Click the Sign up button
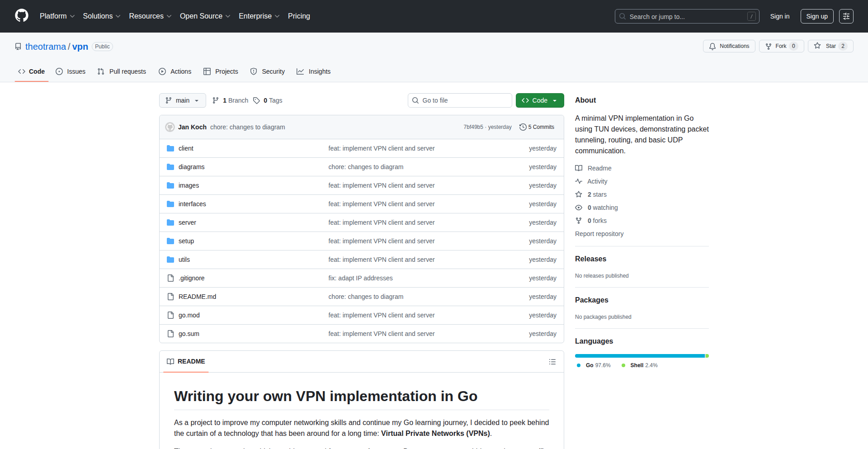This screenshot has height=449, width=868. pos(816,16)
